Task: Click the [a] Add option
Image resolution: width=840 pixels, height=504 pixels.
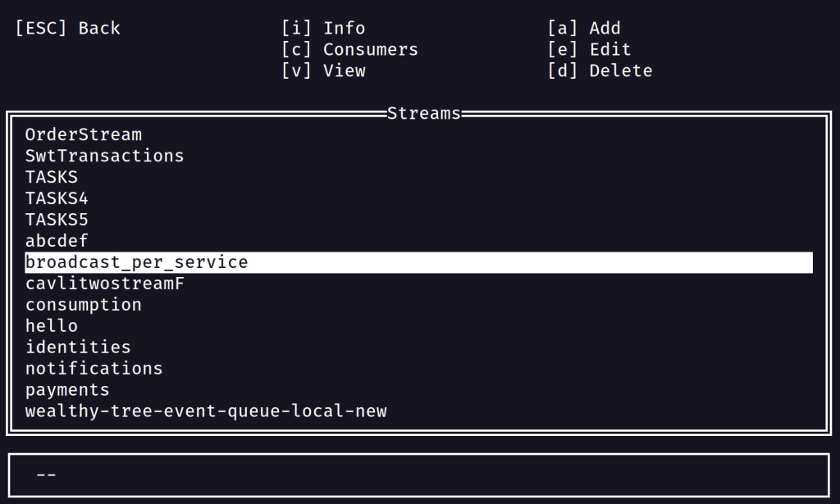Action: (x=584, y=29)
